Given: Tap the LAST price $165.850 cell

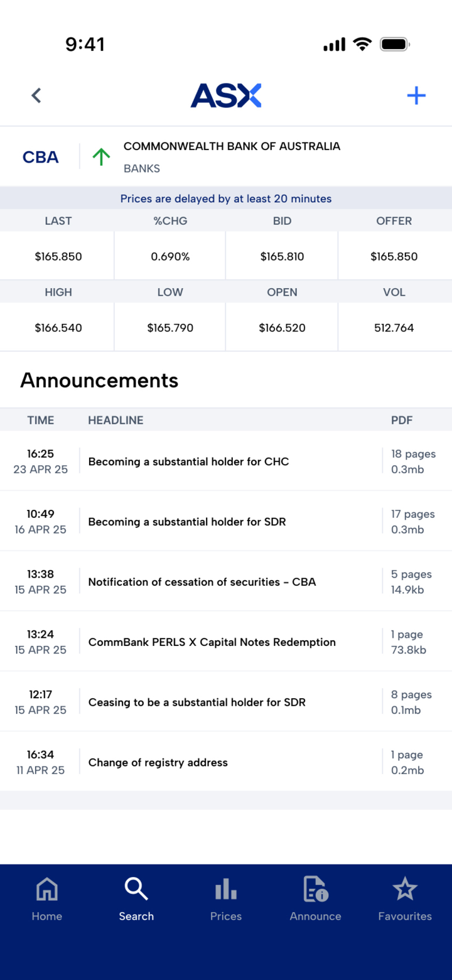Looking at the screenshot, I should (x=58, y=256).
